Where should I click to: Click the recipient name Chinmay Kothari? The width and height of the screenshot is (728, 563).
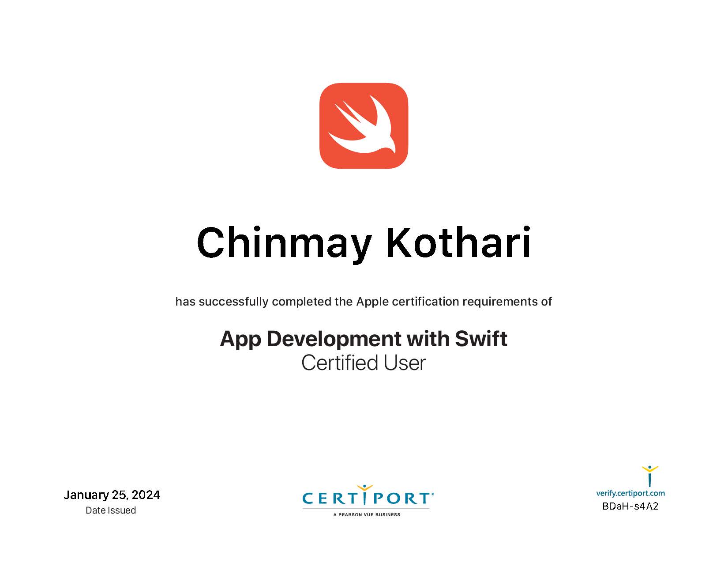(364, 243)
